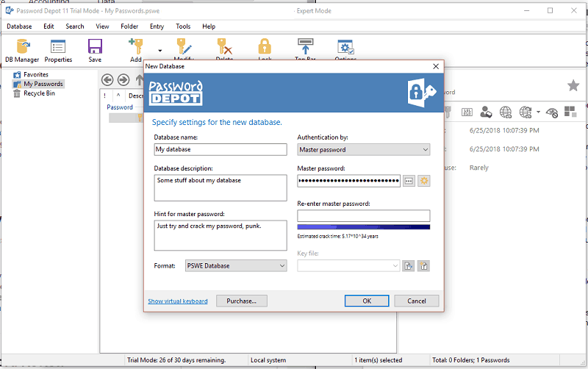Open the View menu
The image size is (588, 369).
tap(102, 26)
